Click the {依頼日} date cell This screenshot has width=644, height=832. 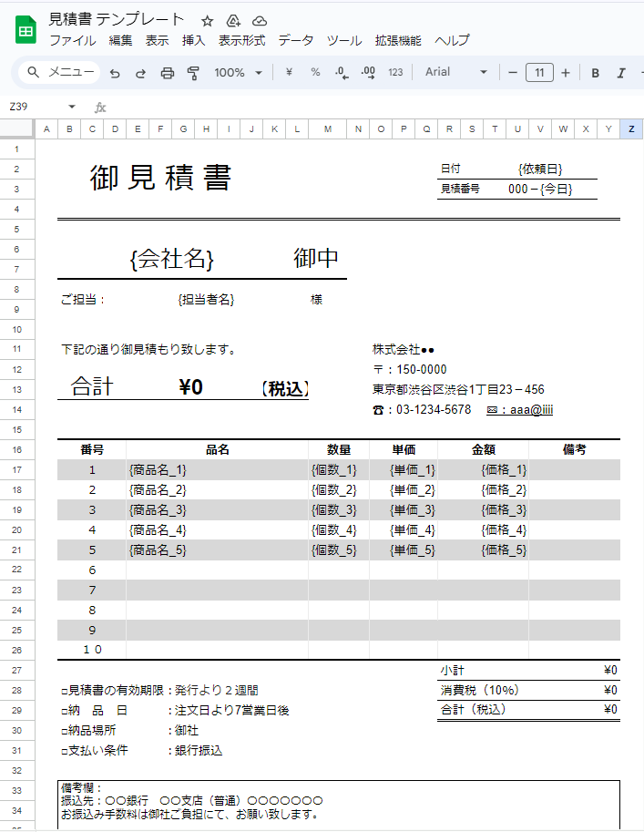tap(540, 169)
